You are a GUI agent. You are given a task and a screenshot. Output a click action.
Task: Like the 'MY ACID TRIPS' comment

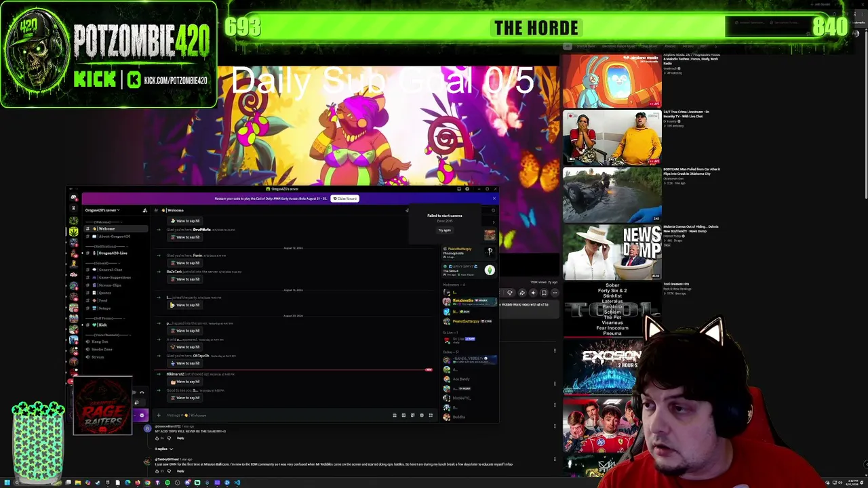(157, 438)
